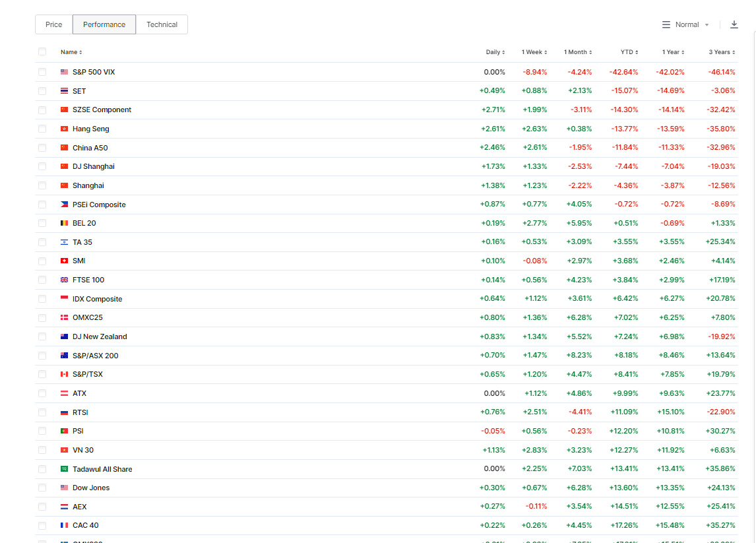Click the UK flag beside FTSE 100
This screenshot has height=543, width=756.
coord(64,280)
